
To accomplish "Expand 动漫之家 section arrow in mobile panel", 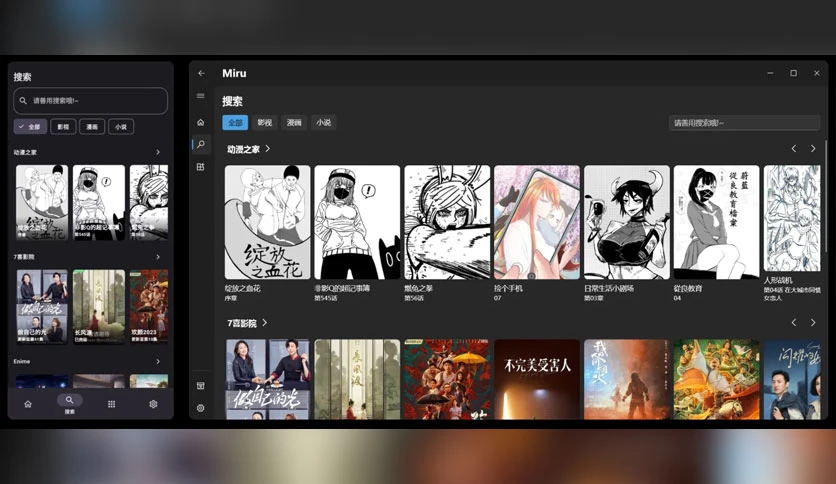I will (158, 152).
